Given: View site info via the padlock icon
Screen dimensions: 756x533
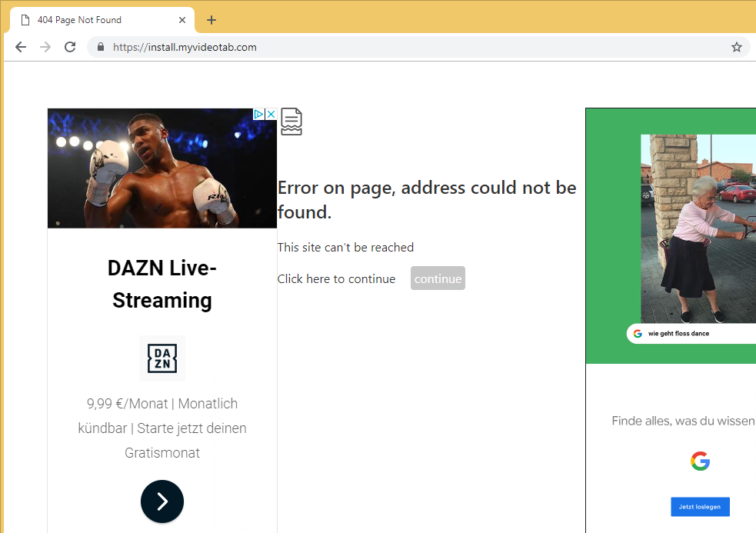Looking at the screenshot, I should (x=100, y=47).
